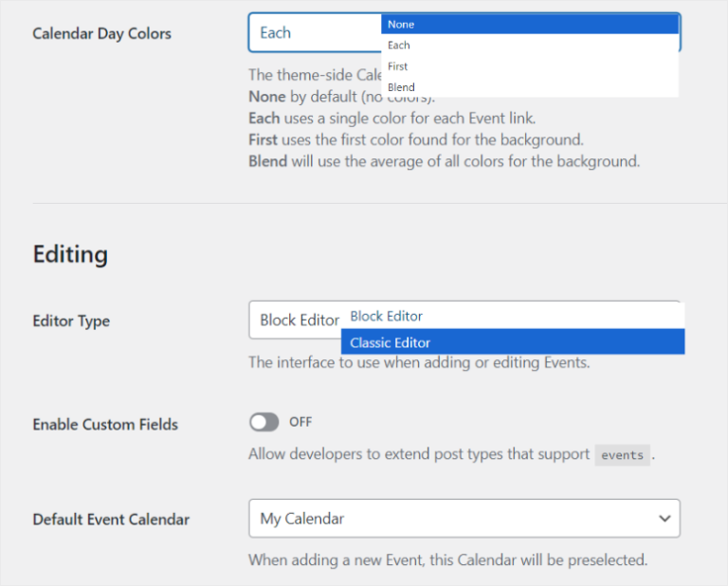
Task: Choose the "Each" option in the open list
Action: (x=529, y=46)
